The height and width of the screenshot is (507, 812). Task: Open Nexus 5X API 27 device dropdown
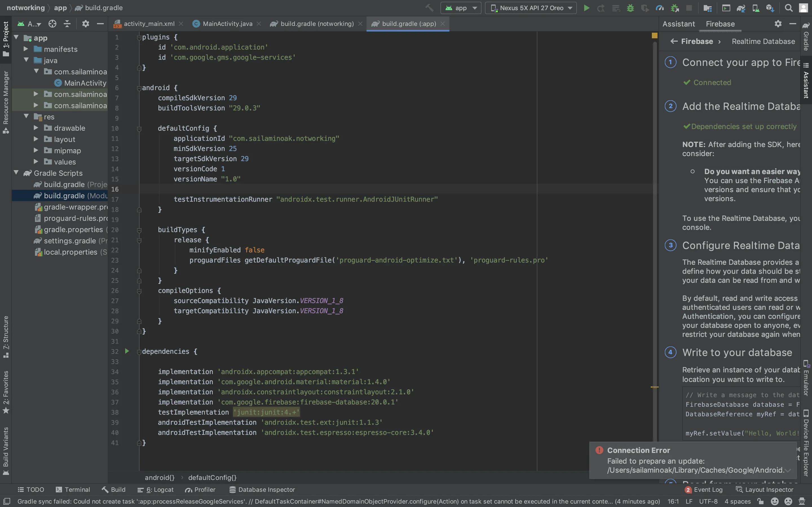point(531,8)
